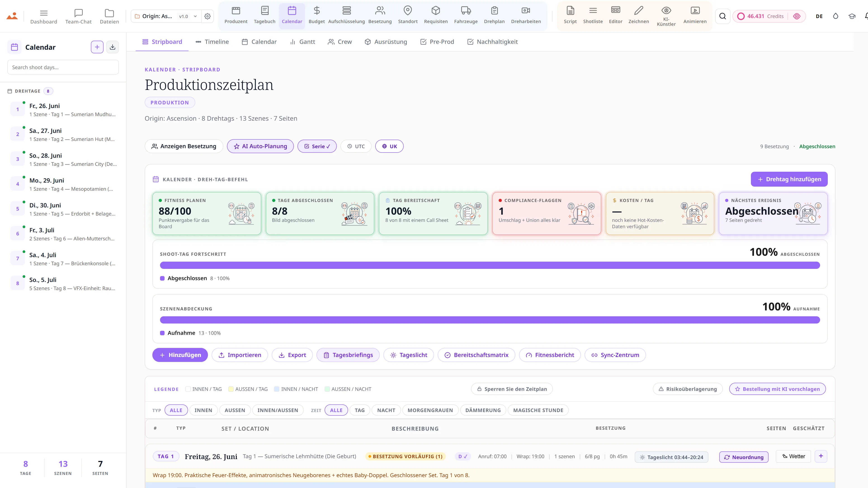Select the MAGISCHE STUNDE time filter
The width and height of the screenshot is (868, 488).
pyautogui.click(x=538, y=410)
